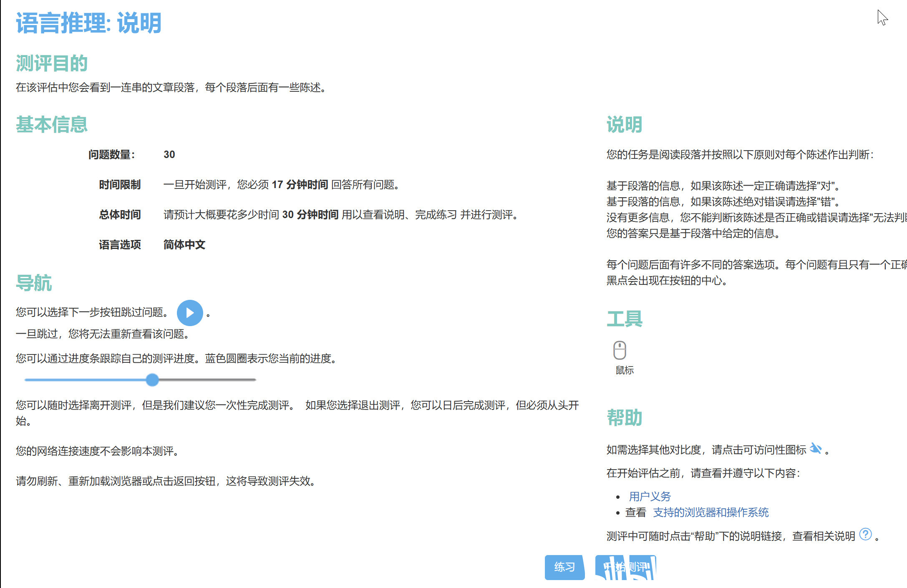Click the 基本信息 section heading

tap(52, 125)
